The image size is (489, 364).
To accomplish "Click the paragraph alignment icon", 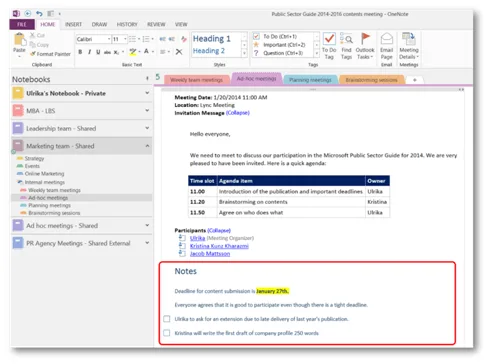I will pos(163,52).
